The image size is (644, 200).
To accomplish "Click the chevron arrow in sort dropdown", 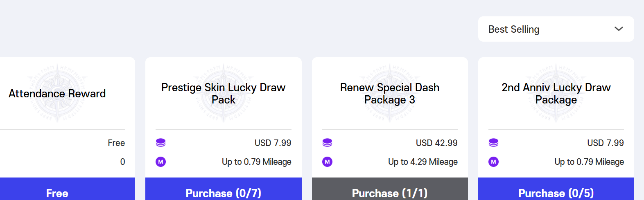I will point(619,29).
